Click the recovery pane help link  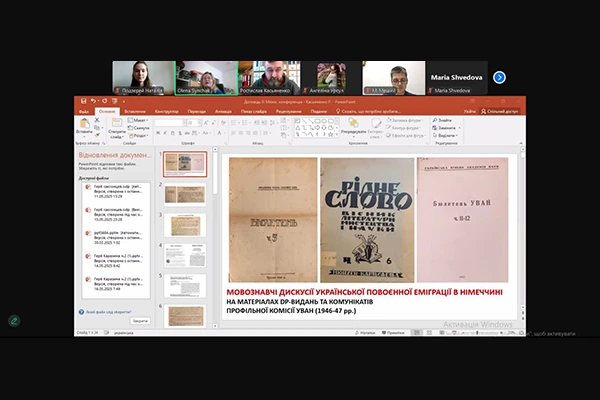click(108, 312)
